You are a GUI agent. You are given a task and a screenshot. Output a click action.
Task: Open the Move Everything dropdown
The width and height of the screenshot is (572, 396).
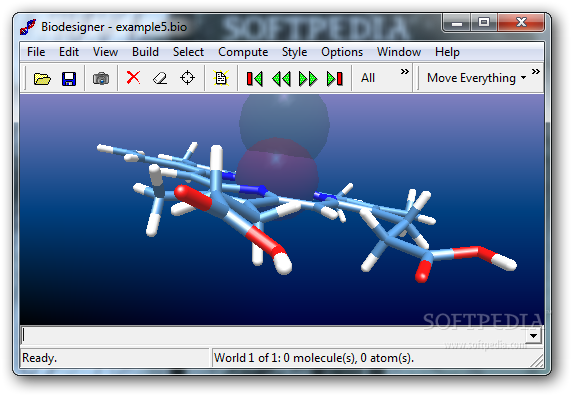(x=476, y=78)
